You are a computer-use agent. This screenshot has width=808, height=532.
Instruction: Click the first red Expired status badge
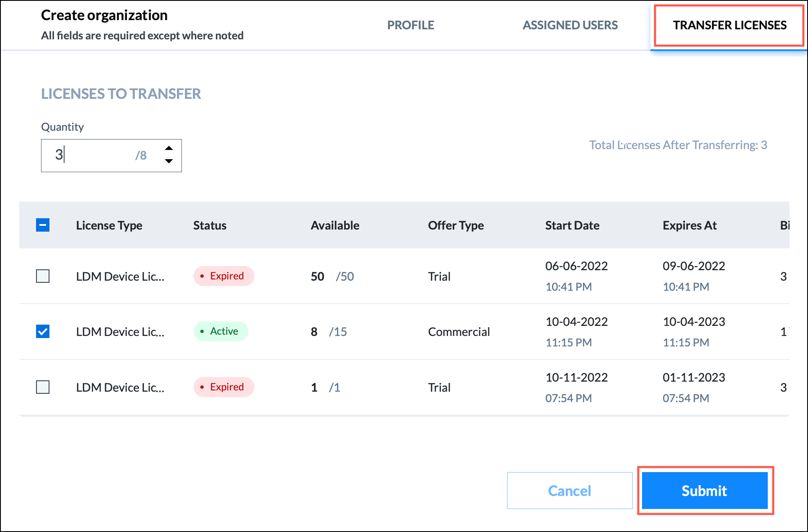coord(224,276)
